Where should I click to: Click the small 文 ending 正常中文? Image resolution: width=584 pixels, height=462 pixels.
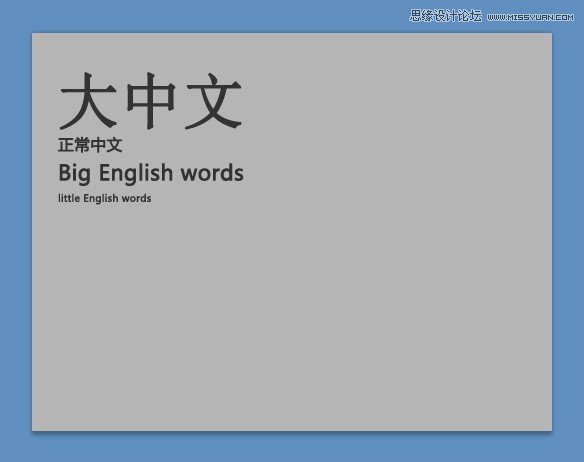click(114, 145)
